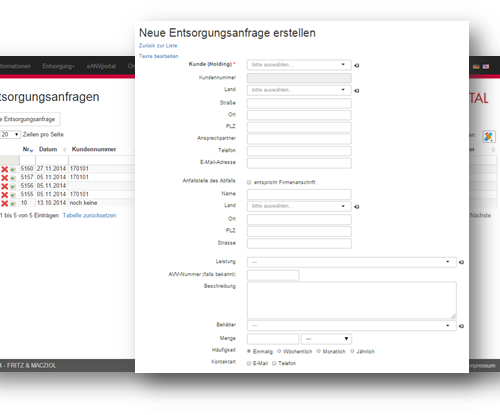Click the filter box under Datum

52,160
